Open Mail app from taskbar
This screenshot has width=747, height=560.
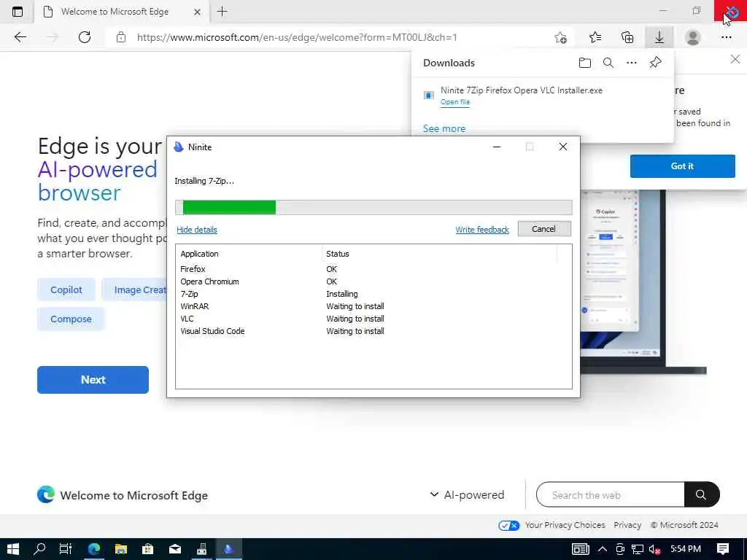click(175, 549)
